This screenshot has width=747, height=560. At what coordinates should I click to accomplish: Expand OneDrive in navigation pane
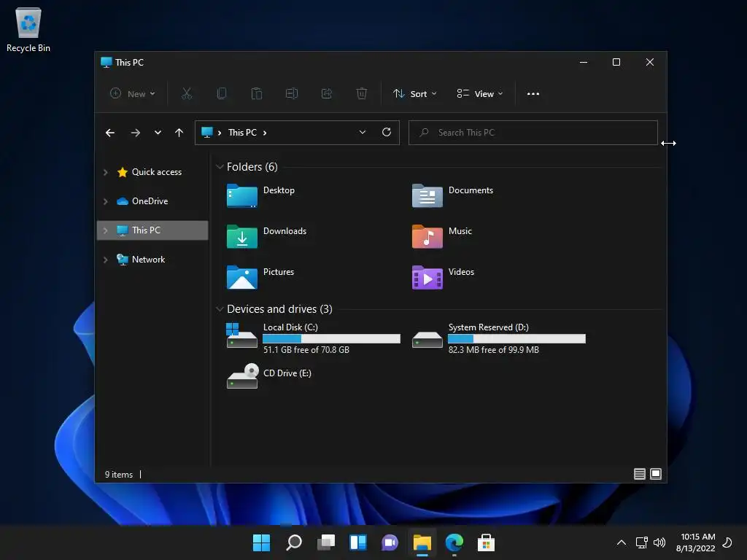[x=105, y=201]
